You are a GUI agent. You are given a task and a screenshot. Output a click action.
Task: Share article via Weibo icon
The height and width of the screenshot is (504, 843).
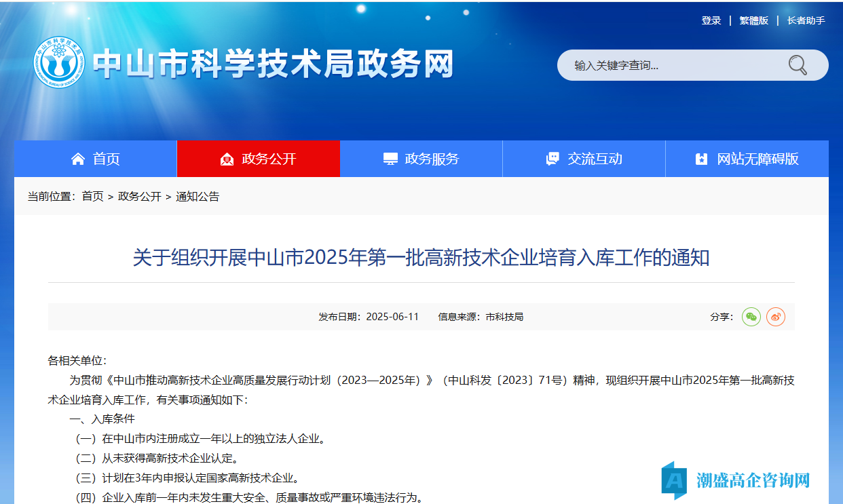[776, 317]
